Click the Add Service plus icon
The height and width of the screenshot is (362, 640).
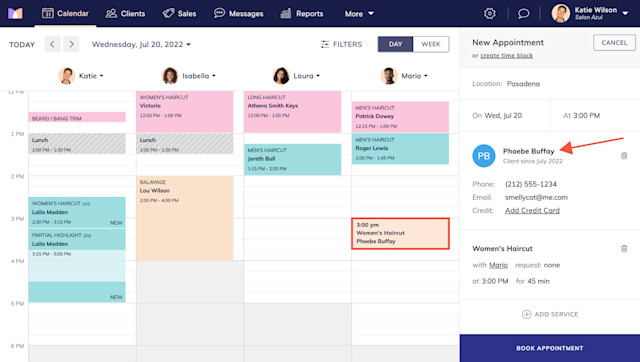coord(526,314)
